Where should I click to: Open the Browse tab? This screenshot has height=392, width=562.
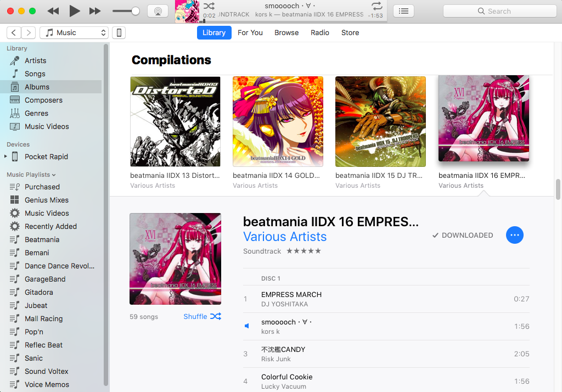286,32
